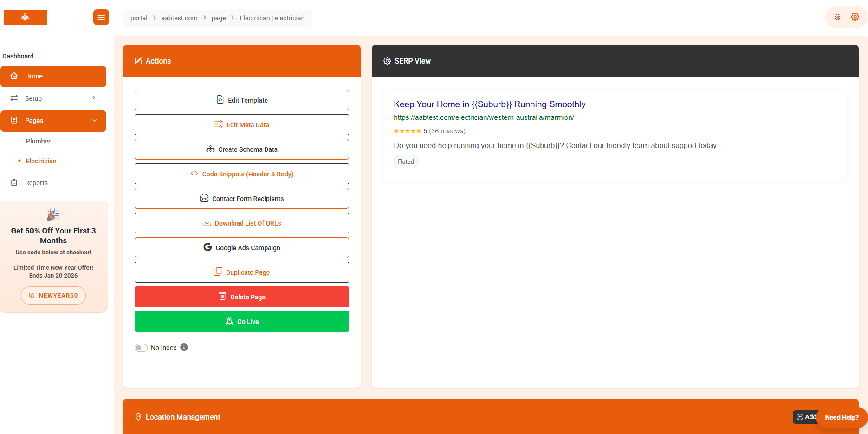Image resolution: width=868 pixels, height=434 pixels.
Task: Click the Need Help? chat button
Action: [x=841, y=417]
